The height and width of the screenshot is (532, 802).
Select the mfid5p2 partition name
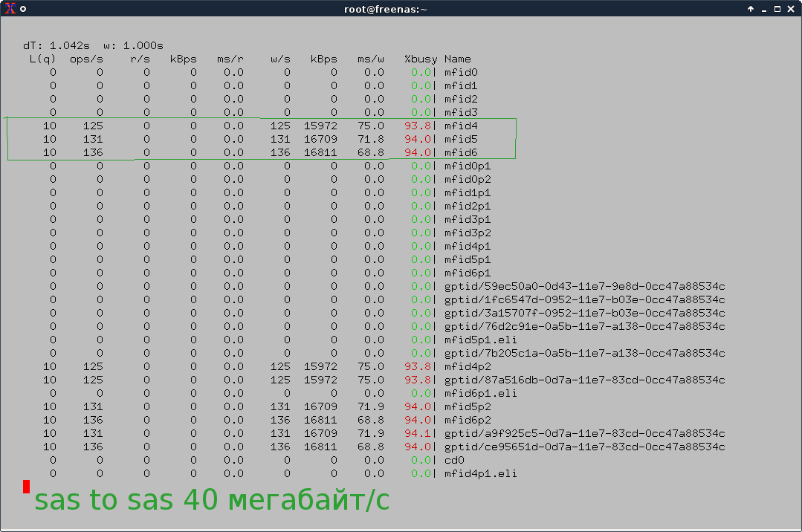[468, 406]
